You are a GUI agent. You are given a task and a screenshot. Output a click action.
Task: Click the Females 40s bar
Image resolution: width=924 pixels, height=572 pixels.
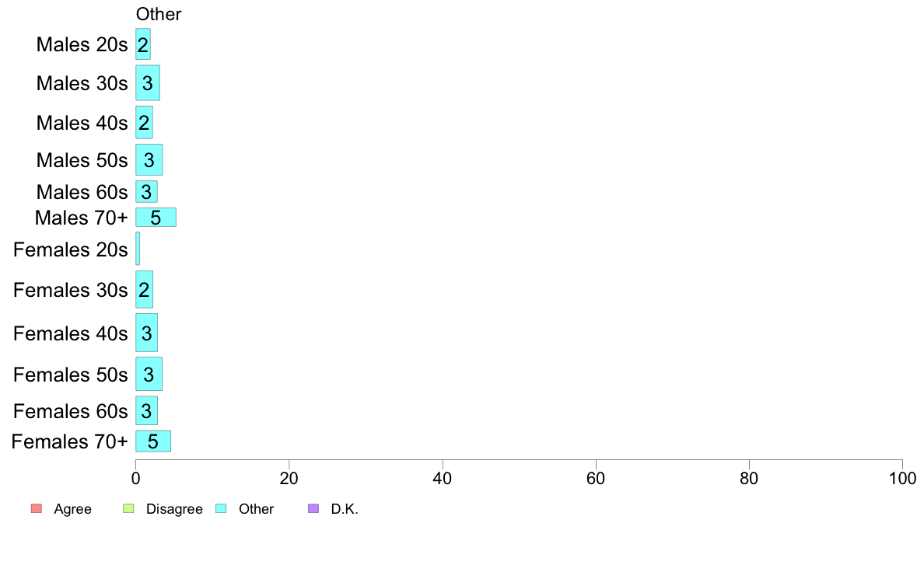click(x=147, y=333)
